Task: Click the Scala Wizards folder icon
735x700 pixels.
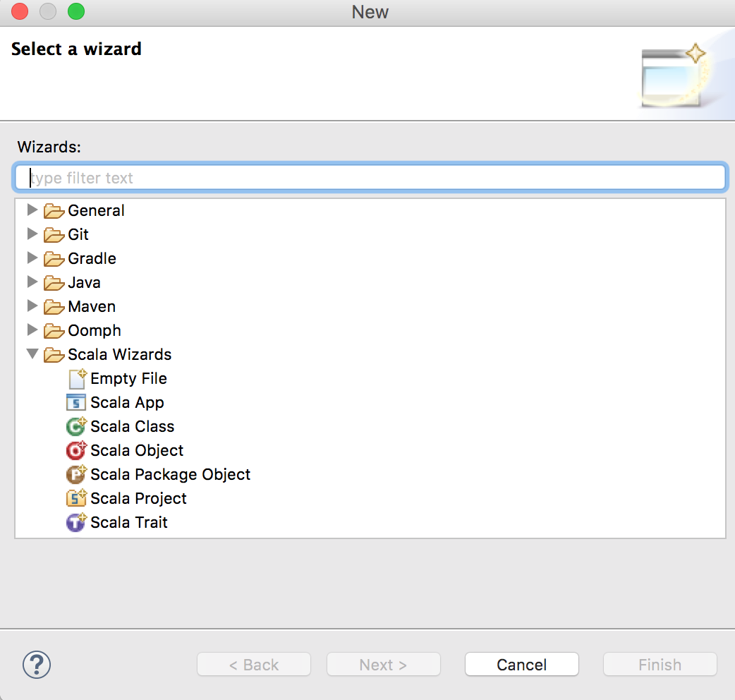Action: tap(54, 355)
